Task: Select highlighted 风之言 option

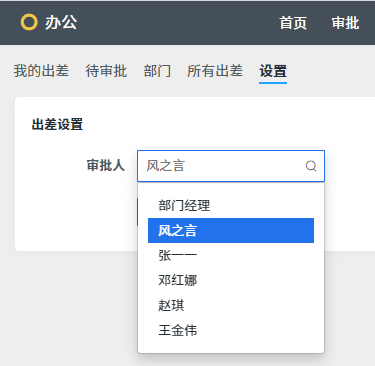Action: [231, 230]
